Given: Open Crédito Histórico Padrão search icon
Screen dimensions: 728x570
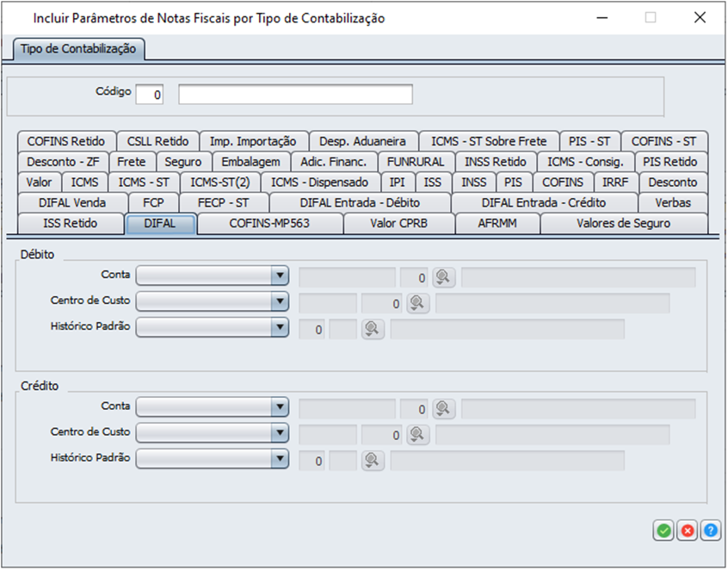Looking at the screenshot, I should click(372, 461).
